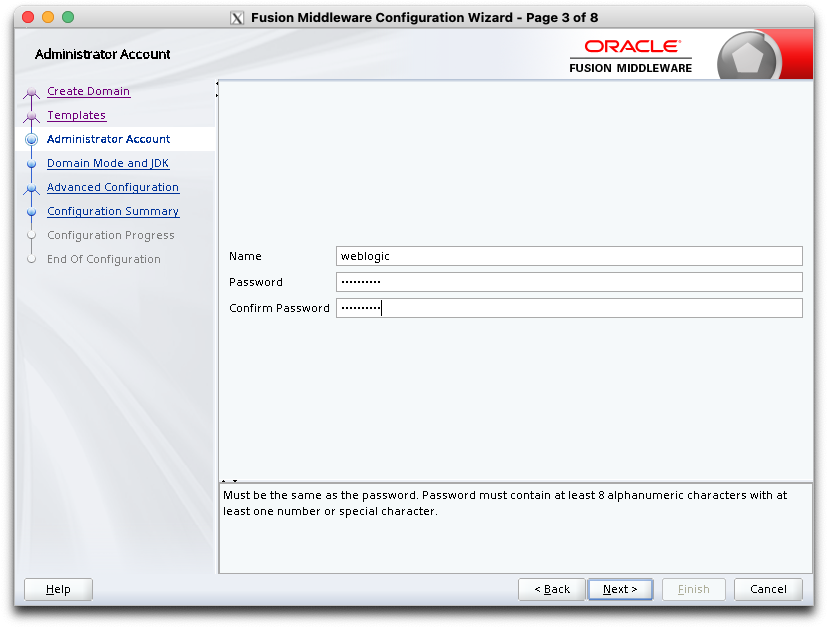Click the Administrator Account page heading

point(102,54)
